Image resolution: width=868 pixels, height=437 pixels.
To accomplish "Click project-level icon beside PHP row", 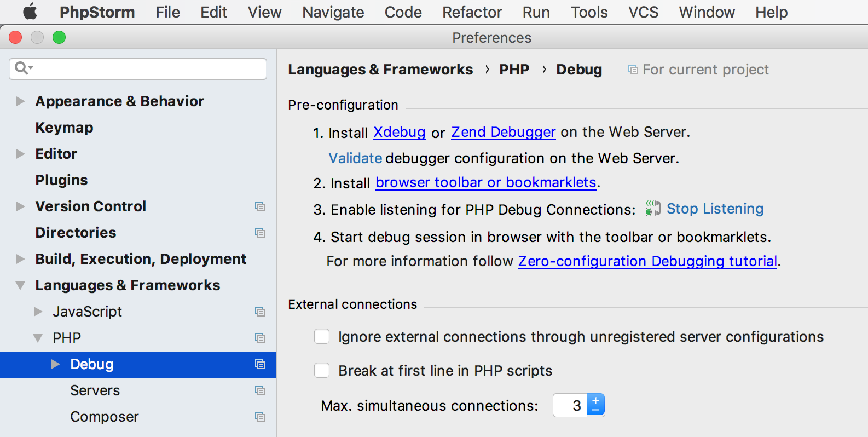I will [x=260, y=338].
